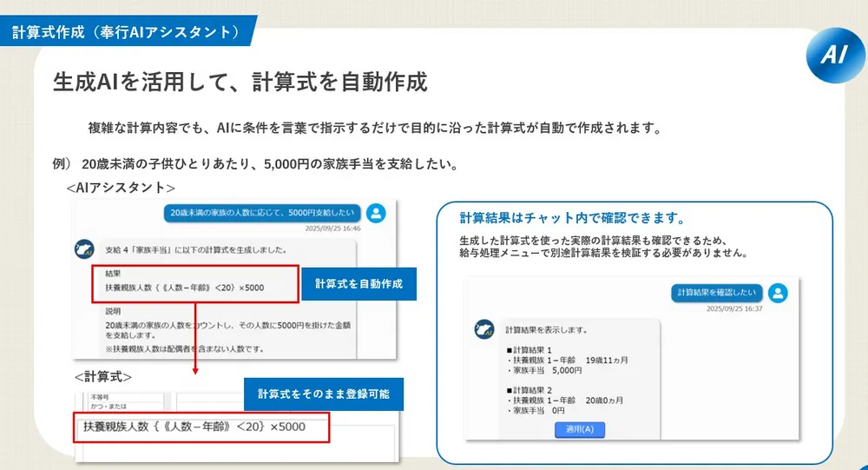Click note ※扶養親族人数は配偶者を含まない人数です。
The image size is (868, 470).
click(184, 349)
